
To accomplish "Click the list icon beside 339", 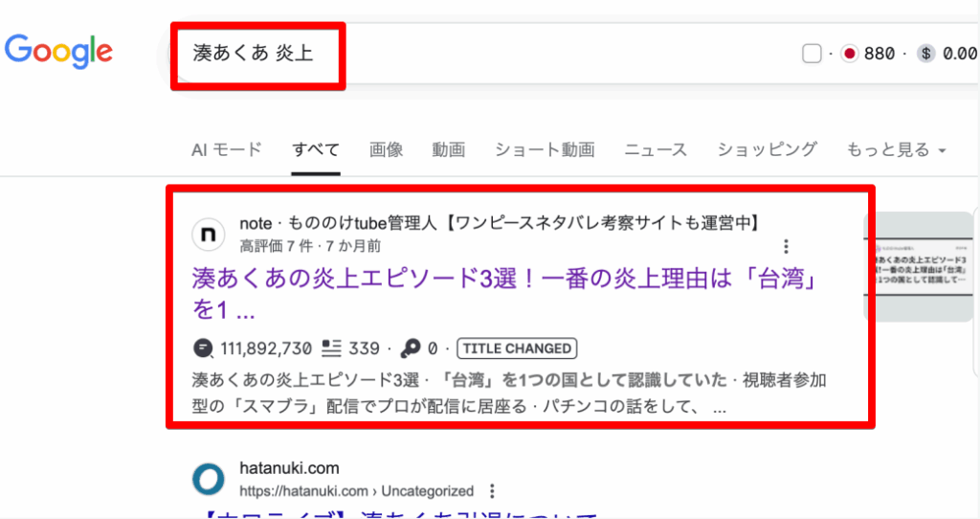I will 332,348.
